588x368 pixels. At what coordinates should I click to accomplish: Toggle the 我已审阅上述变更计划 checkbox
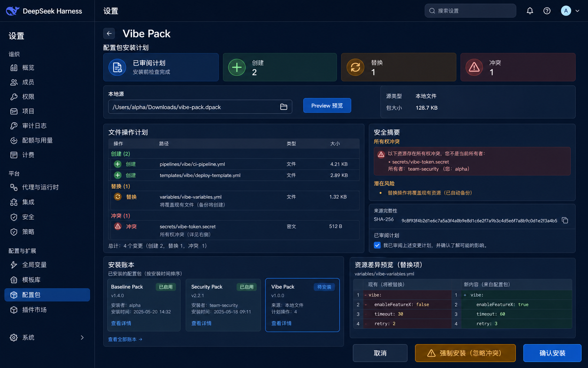click(377, 245)
